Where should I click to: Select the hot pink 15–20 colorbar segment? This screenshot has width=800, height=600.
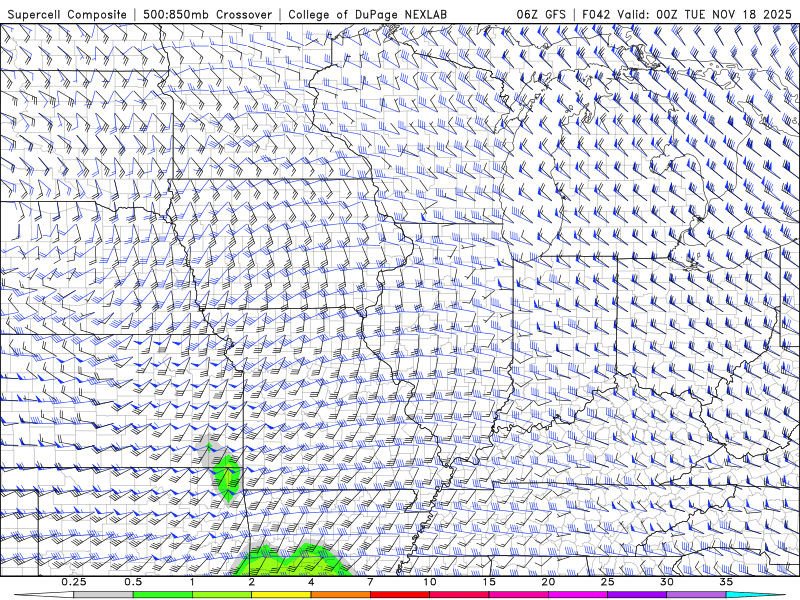point(518,595)
